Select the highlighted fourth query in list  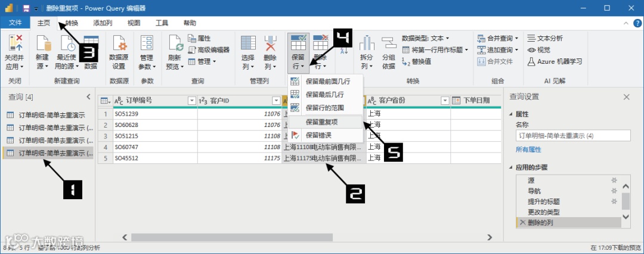48,153
